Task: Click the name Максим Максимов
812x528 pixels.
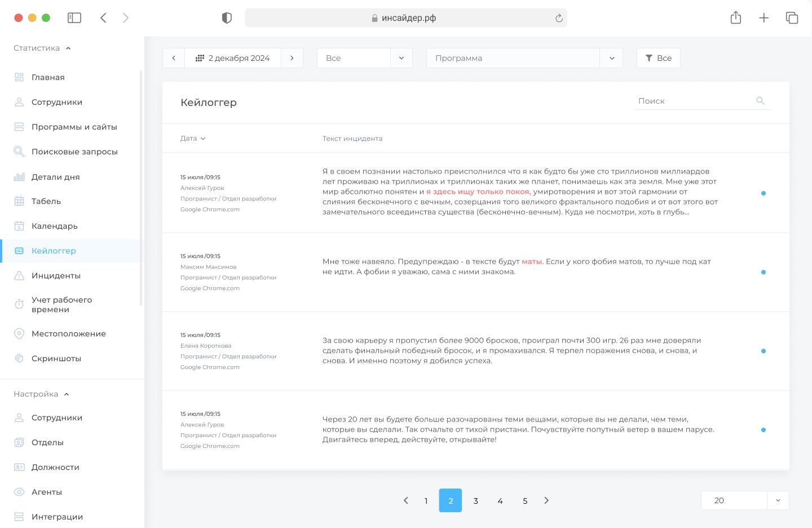Action: coord(208,267)
